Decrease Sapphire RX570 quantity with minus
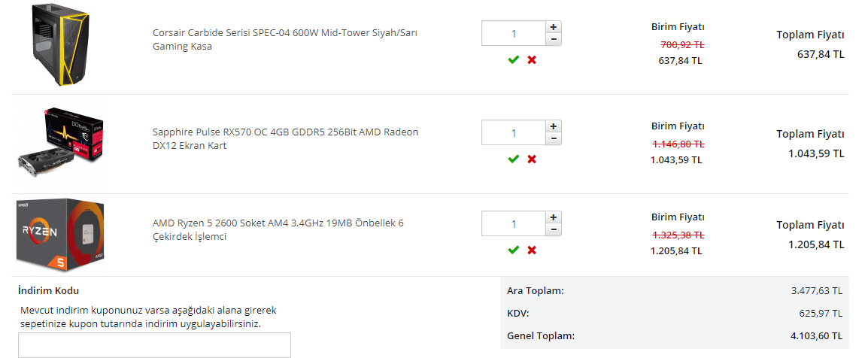868x358 pixels. click(554, 138)
